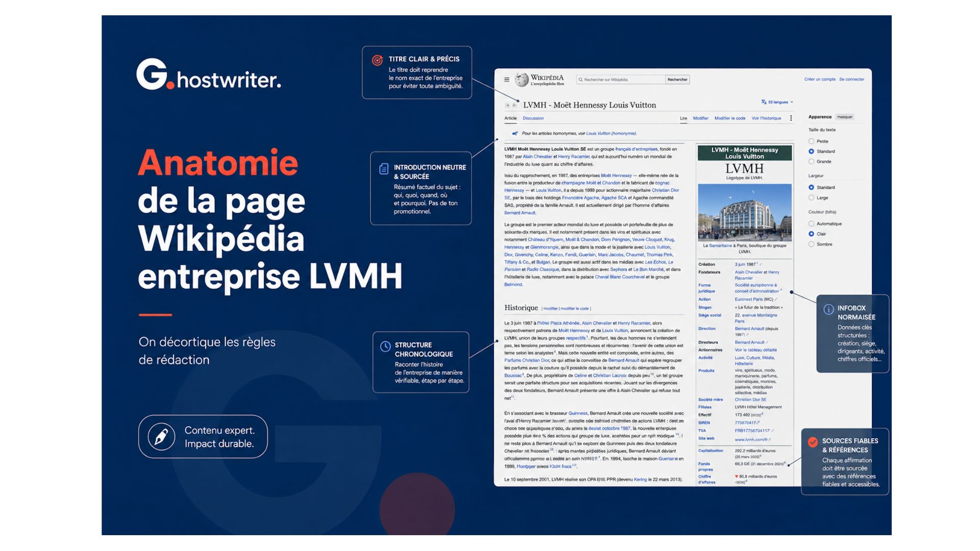Click the edit pencil beside Directeurs Bernard Arnault
Image resolution: width=980 pixels, height=551 pixels.
pos(767,342)
